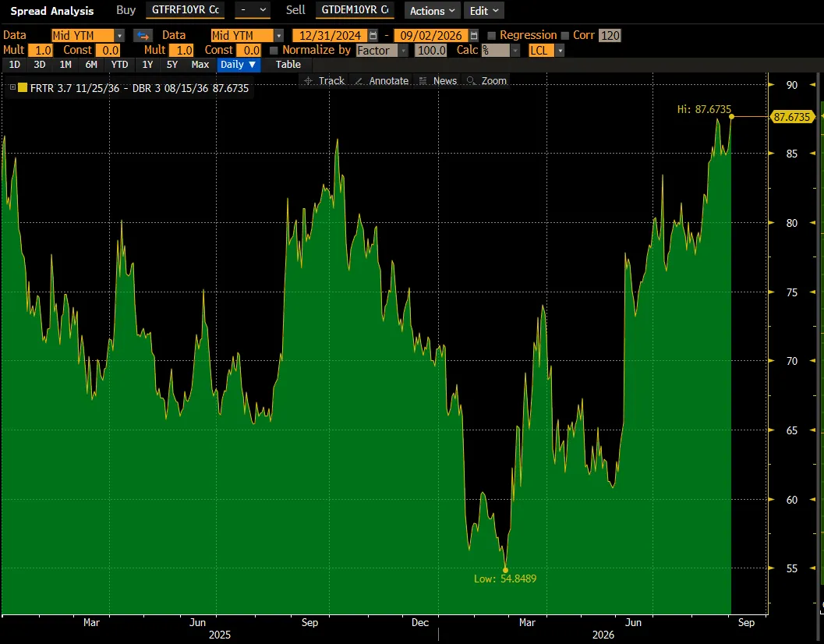Click the Hi: 87.6735 chart label
Image resolution: width=824 pixels, height=644 pixels.
[704, 109]
